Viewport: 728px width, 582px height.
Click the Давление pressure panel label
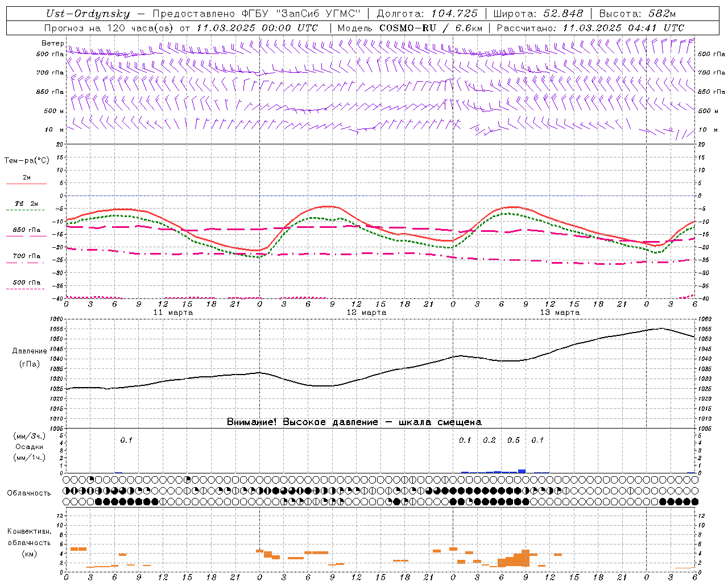(30, 351)
